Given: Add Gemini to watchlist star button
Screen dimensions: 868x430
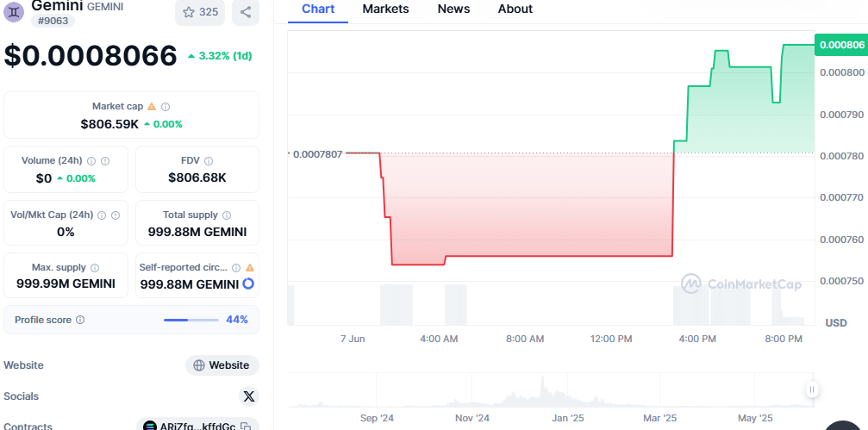Looking at the screenshot, I should click(x=200, y=11).
